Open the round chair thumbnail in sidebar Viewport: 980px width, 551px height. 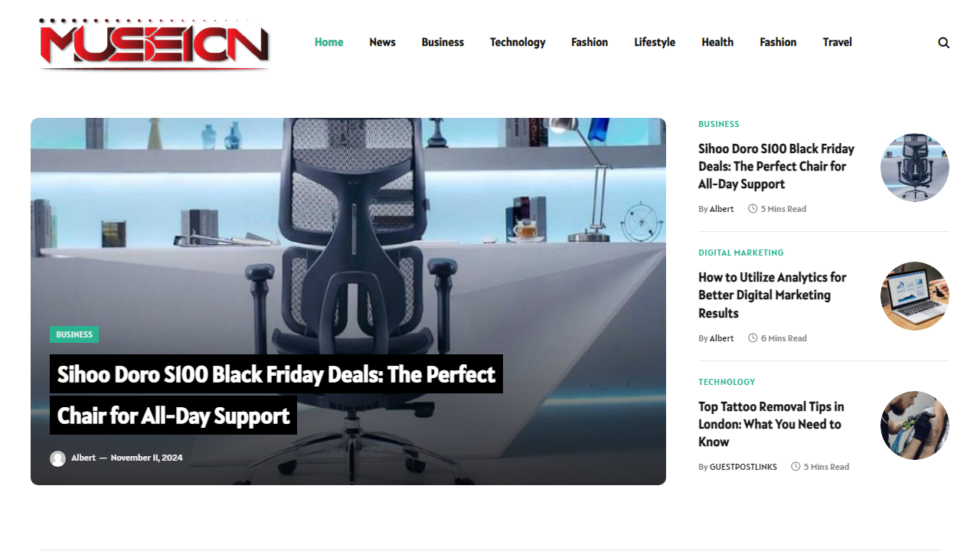(914, 168)
